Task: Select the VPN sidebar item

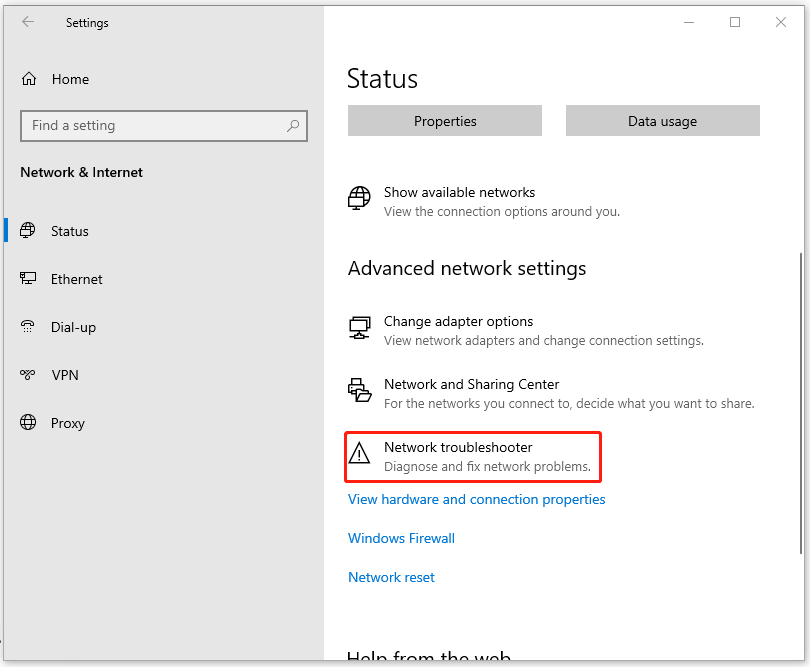Action: point(65,375)
